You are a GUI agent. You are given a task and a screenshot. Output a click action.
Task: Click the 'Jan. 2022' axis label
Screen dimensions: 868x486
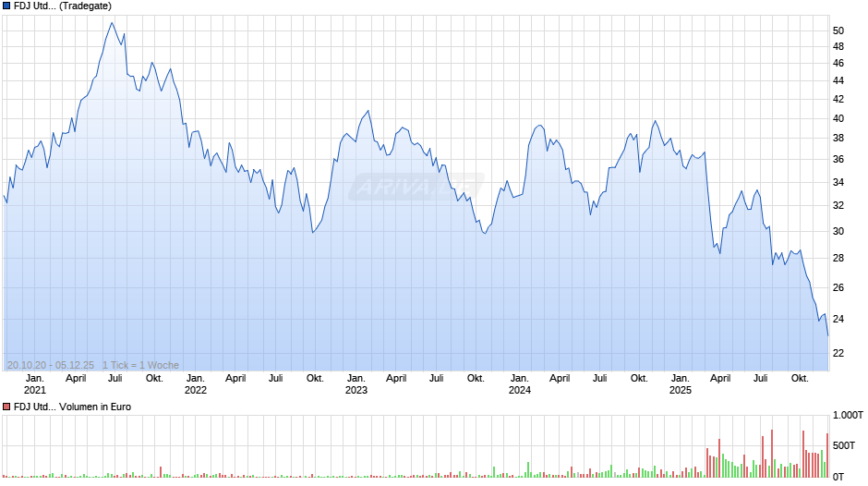[196, 384]
